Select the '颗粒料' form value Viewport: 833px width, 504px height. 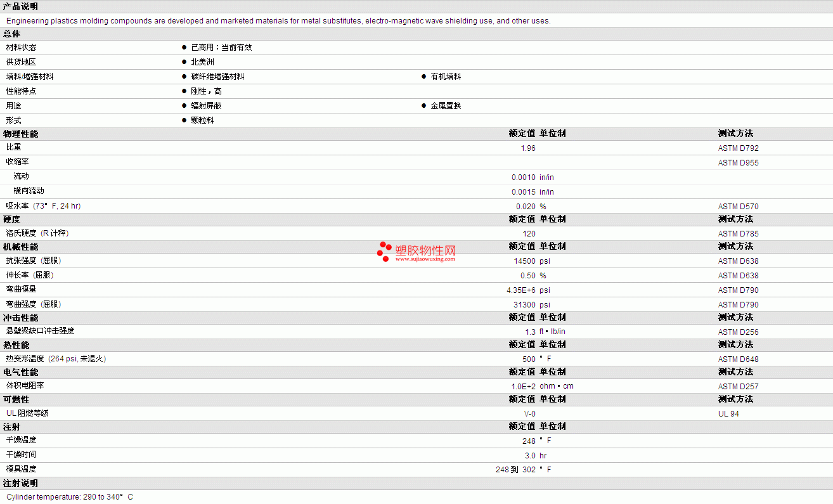202,120
